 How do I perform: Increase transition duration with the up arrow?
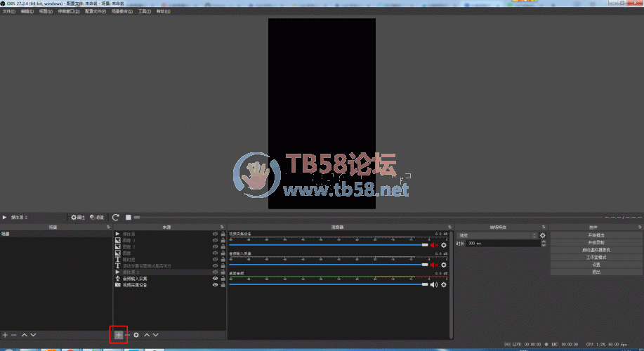point(544,241)
